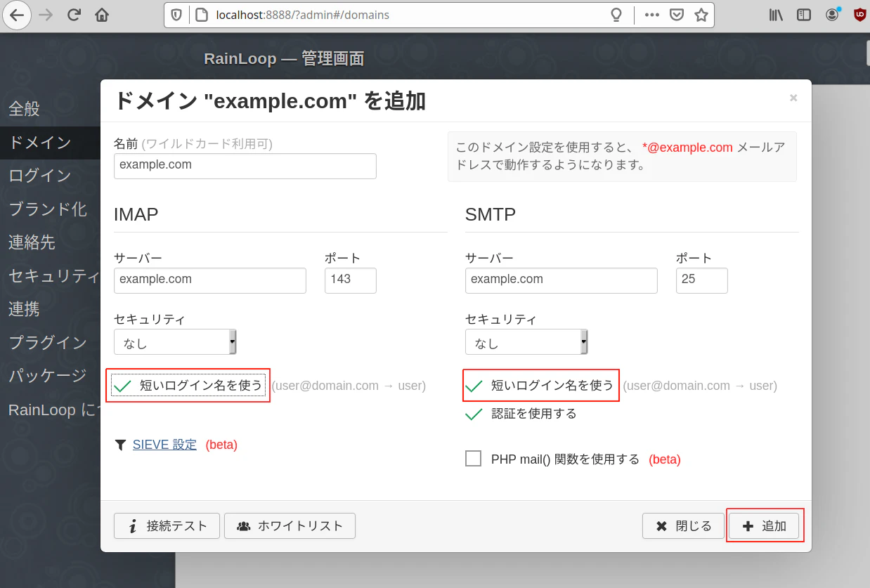Open ログイン settings section
Screen dimensions: 870x588
(50, 176)
